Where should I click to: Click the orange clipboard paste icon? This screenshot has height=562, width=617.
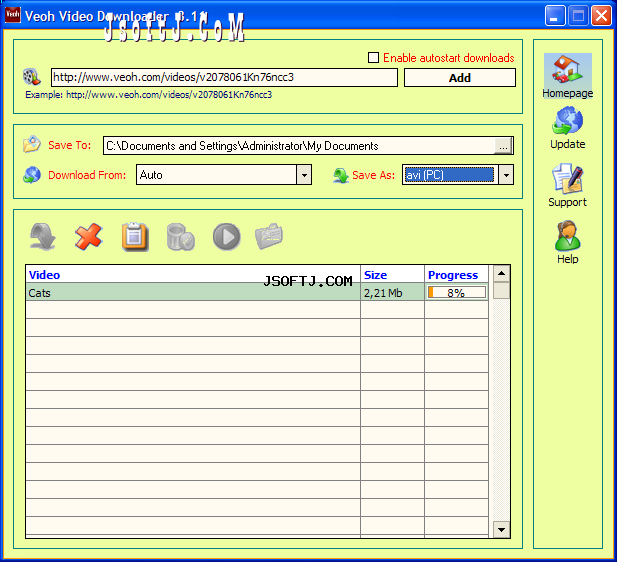[135, 237]
